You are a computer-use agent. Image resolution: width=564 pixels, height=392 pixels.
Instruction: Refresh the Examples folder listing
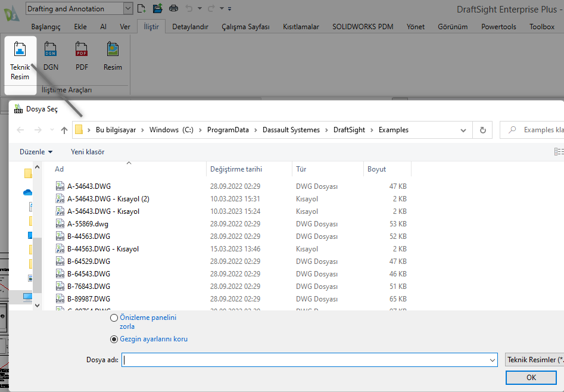click(483, 130)
